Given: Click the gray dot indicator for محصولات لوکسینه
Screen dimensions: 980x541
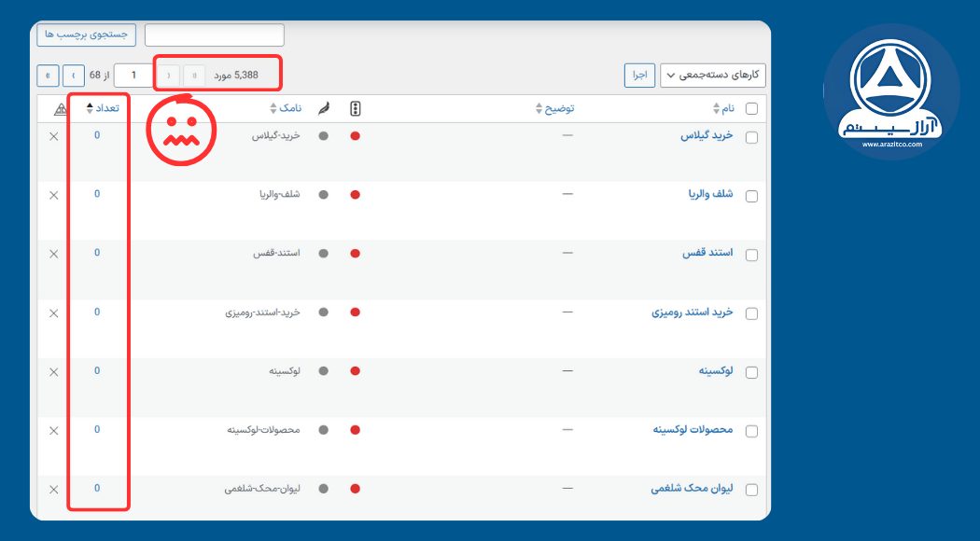Looking at the screenshot, I should point(322,430).
